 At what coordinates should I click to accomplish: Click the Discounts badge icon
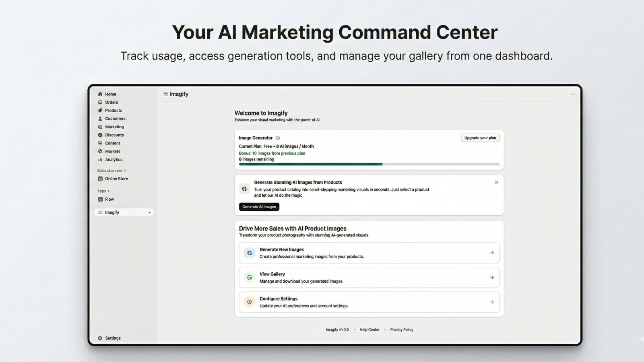pos(100,135)
